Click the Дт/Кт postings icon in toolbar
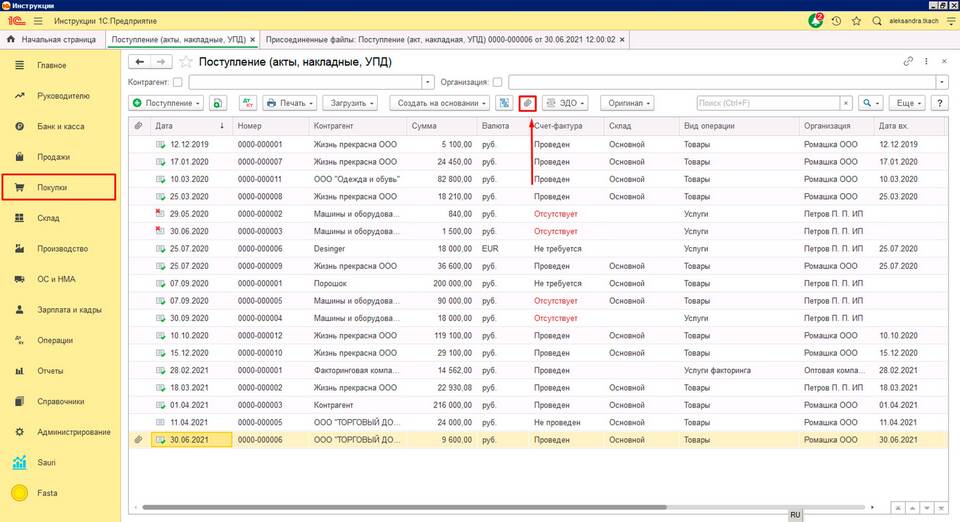The width and height of the screenshot is (960, 522). coord(249,103)
